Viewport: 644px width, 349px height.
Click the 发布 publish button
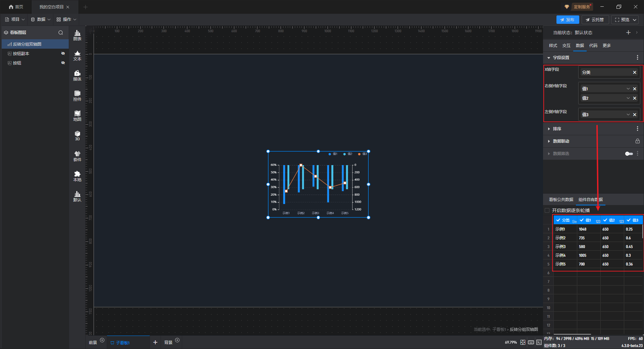[x=568, y=20]
